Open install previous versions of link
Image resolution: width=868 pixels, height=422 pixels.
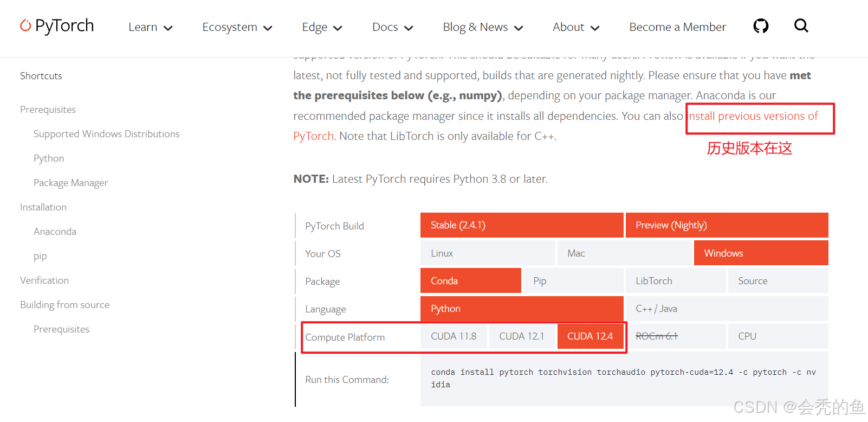[x=753, y=116]
